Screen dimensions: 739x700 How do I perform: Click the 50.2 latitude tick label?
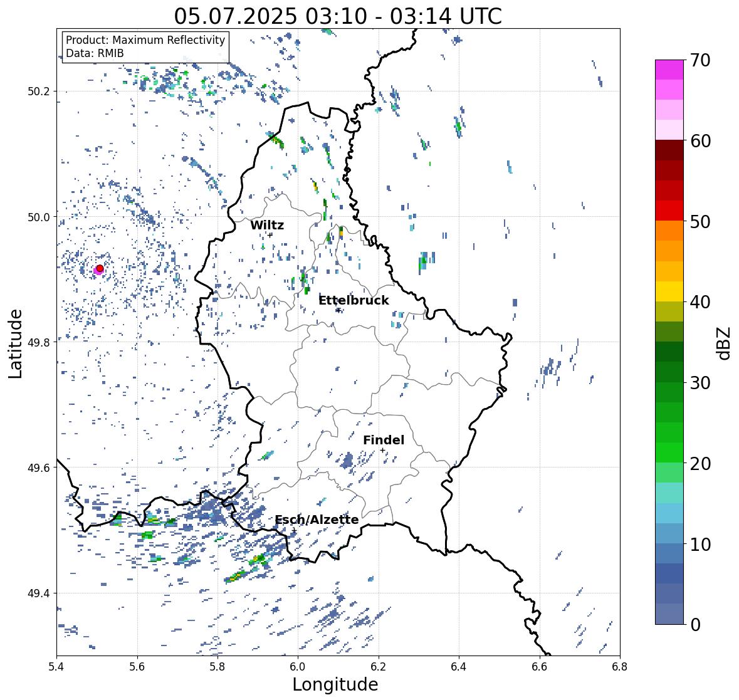pyautogui.click(x=39, y=91)
